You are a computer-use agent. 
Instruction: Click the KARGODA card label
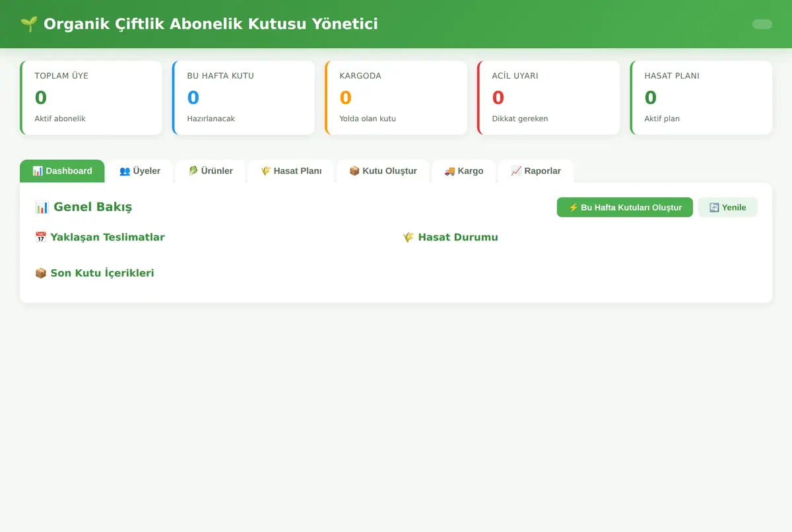click(x=360, y=76)
